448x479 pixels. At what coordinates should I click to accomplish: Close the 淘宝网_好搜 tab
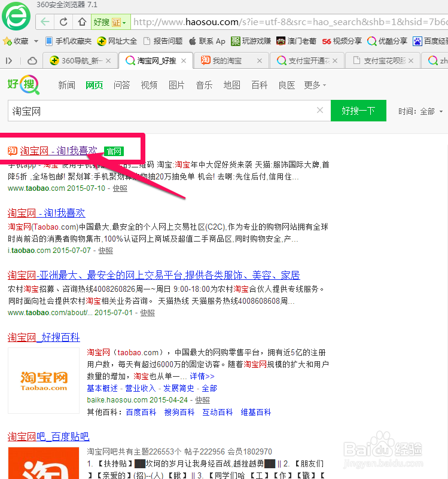[x=184, y=61]
